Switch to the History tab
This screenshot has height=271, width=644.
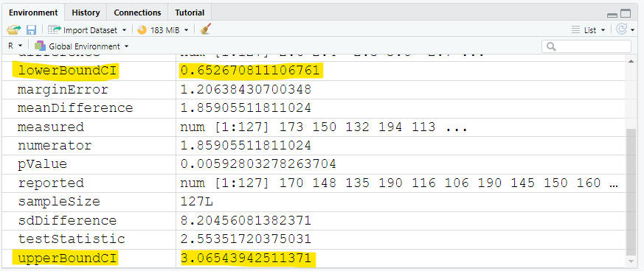coord(86,13)
